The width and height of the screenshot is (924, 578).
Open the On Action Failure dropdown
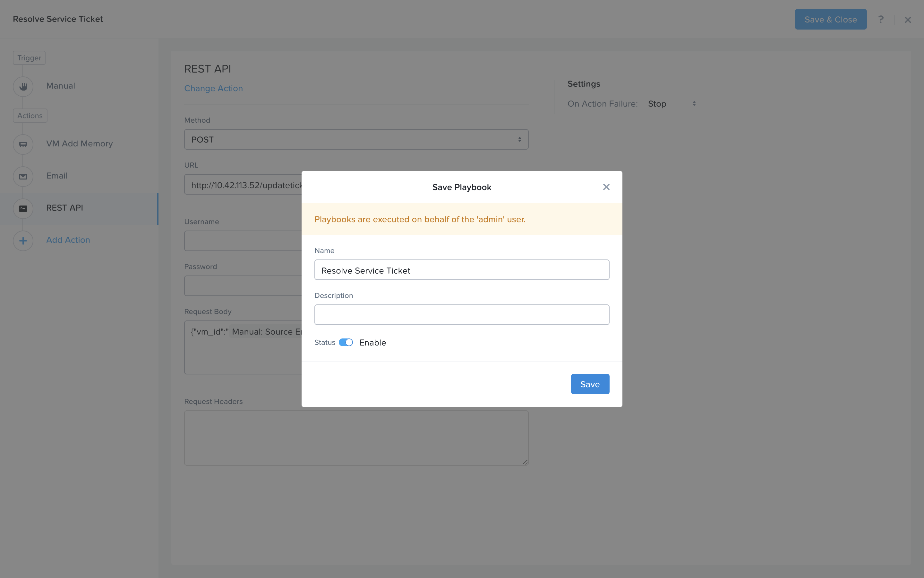tap(672, 104)
